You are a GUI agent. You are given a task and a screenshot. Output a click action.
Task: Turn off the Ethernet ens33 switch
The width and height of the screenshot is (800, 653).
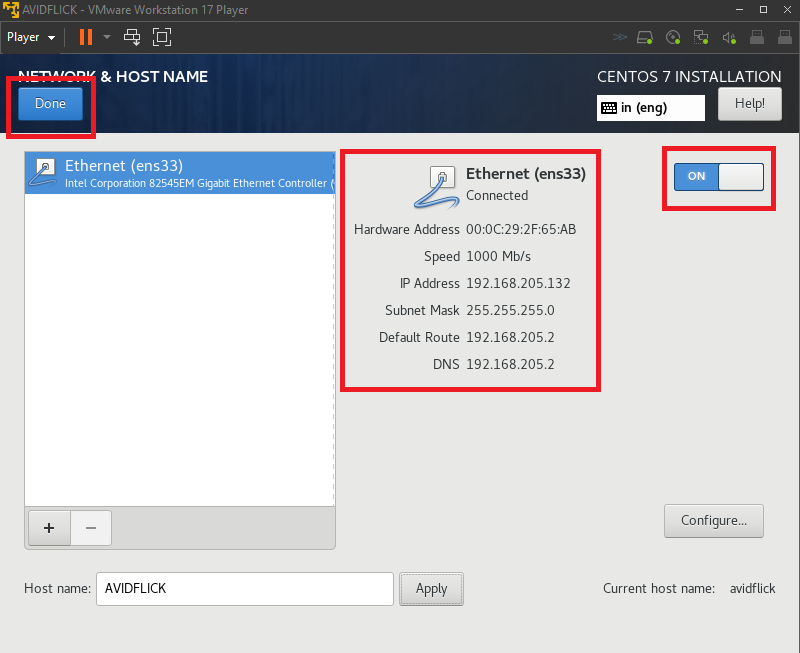point(718,176)
